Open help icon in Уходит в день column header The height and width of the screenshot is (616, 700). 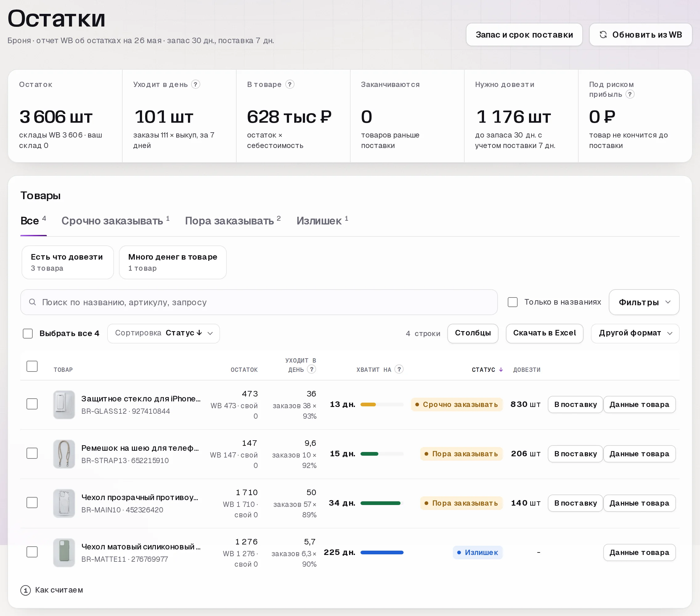pos(311,369)
